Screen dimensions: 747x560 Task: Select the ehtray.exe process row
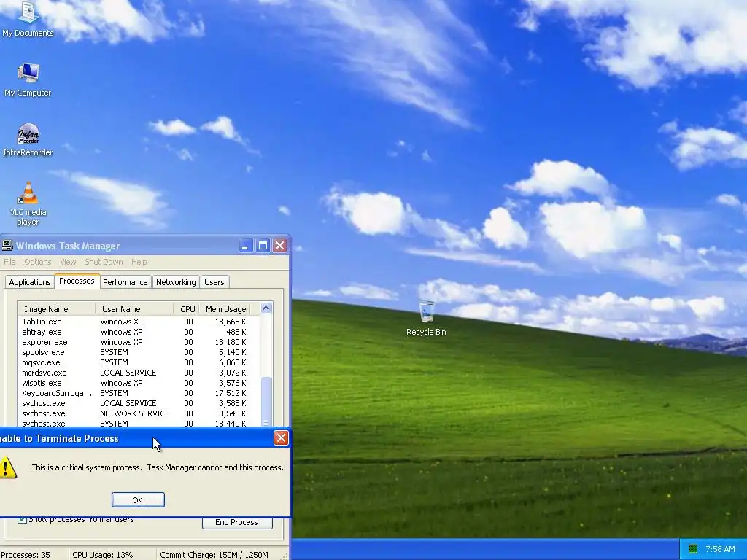point(139,332)
